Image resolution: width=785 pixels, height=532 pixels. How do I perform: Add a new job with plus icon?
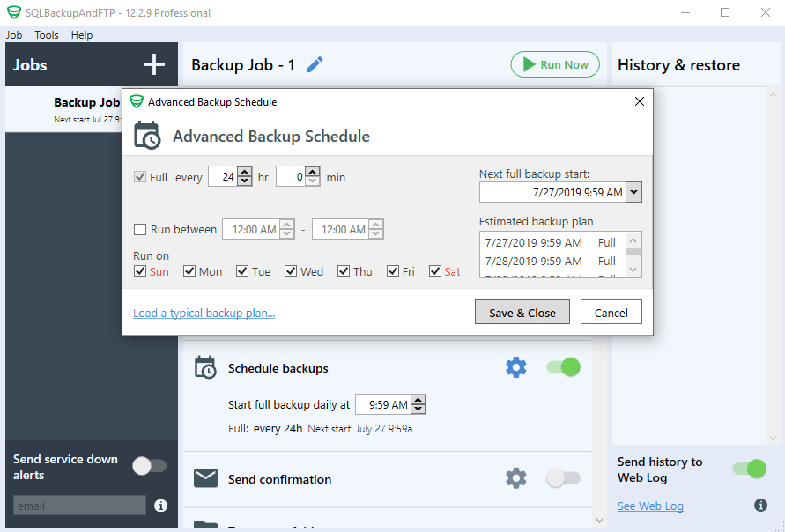(x=153, y=64)
